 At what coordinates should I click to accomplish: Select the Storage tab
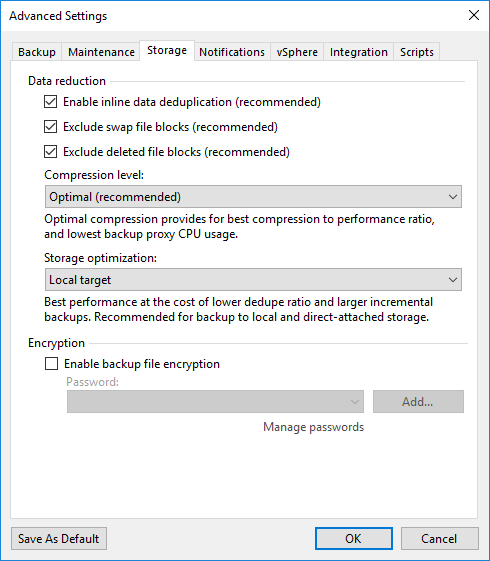pos(167,50)
